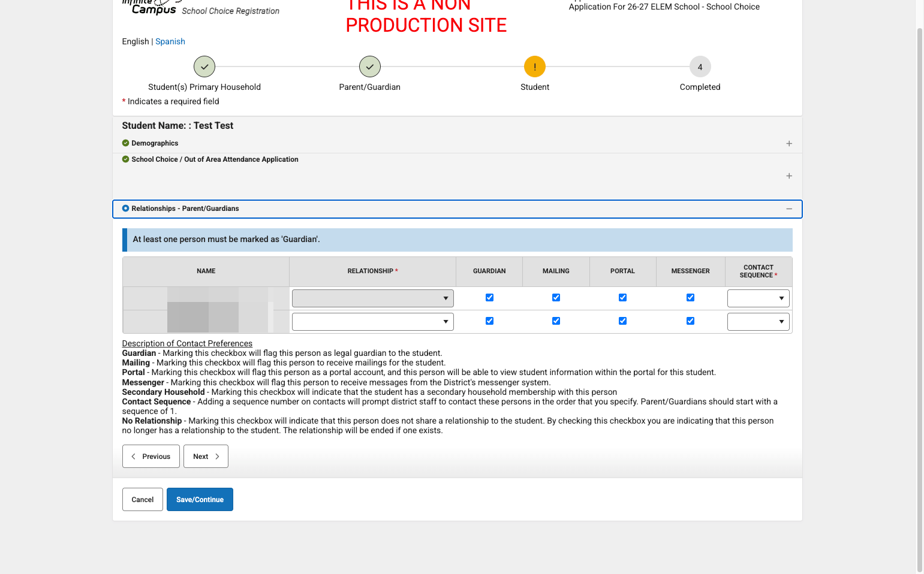Expand School Choice application section plus icon
924x574 pixels.
click(789, 176)
